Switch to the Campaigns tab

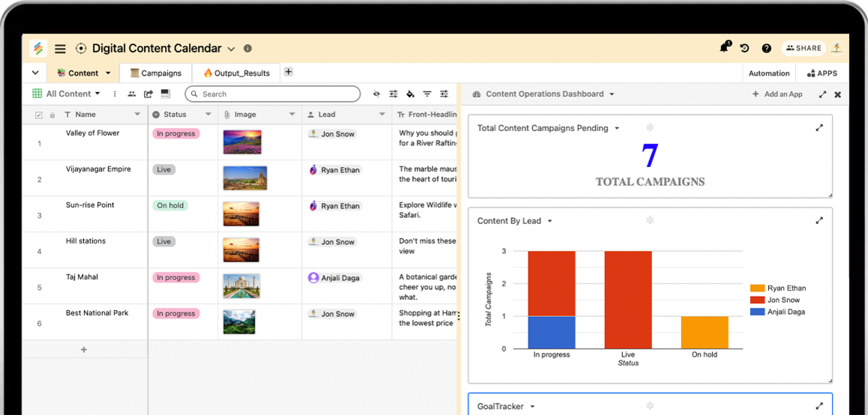tap(156, 73)
